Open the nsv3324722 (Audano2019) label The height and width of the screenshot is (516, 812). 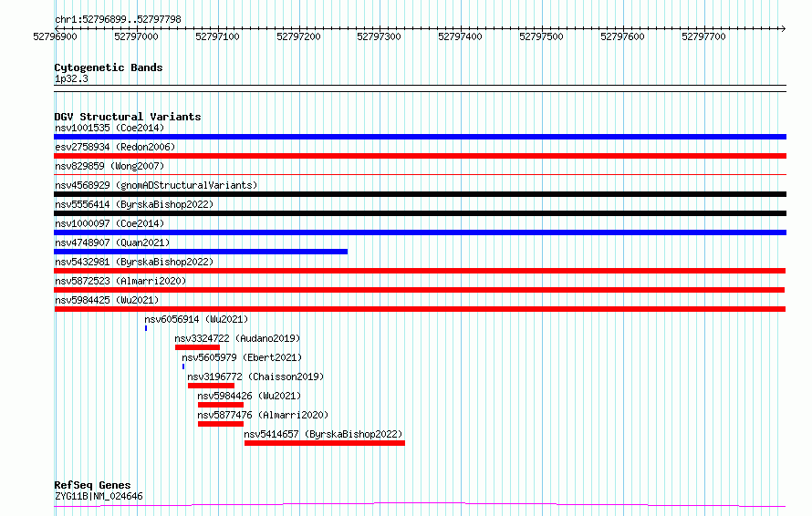(x=237, y=338)
